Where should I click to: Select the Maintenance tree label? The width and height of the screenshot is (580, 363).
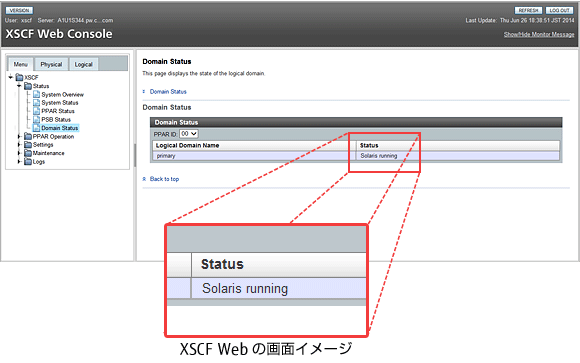click(48, 153)
